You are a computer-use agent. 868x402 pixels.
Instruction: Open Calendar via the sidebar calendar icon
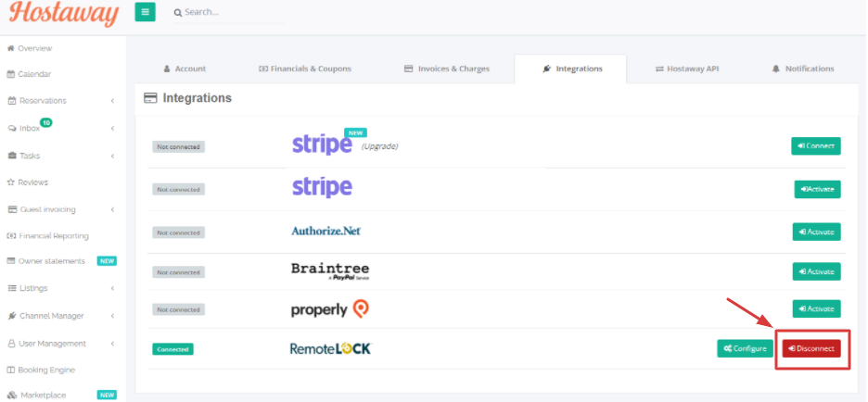click(10, 74)
